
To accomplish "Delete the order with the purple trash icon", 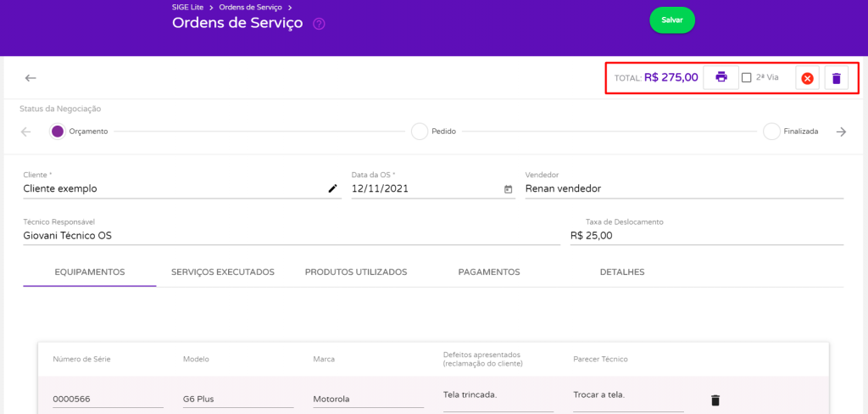I will pyautogui.click(x=837, y=79).
